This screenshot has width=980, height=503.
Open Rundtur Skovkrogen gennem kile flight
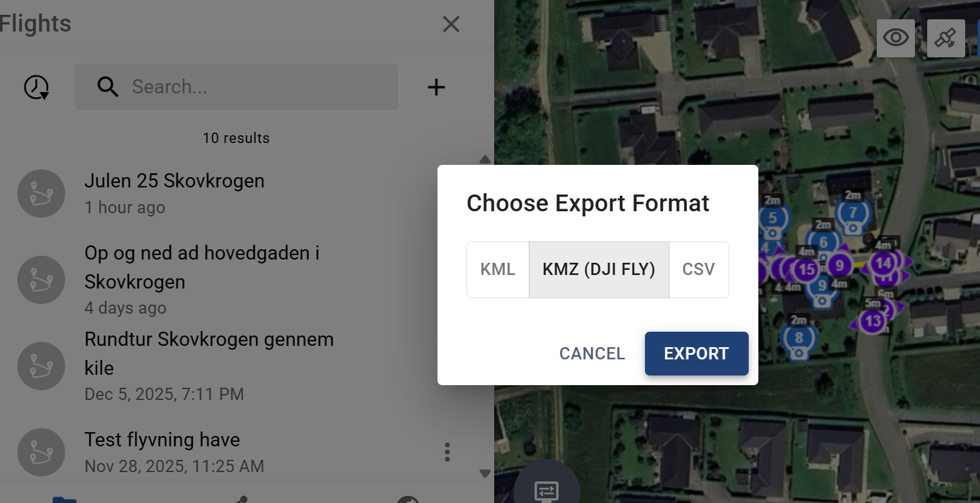[209, 353]
